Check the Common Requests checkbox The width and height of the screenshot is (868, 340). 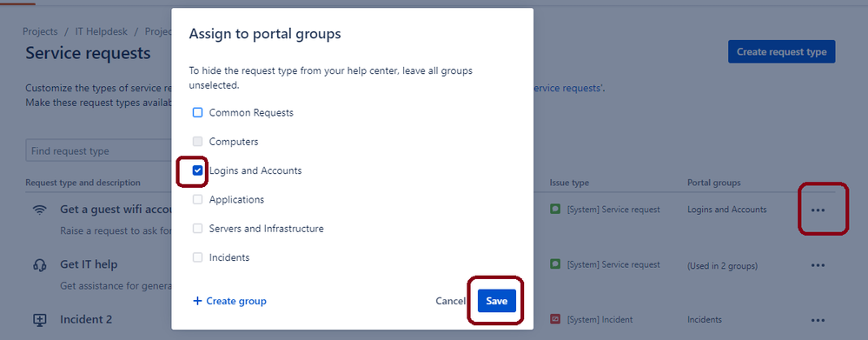pyautogui.click(x=197, y=112)
